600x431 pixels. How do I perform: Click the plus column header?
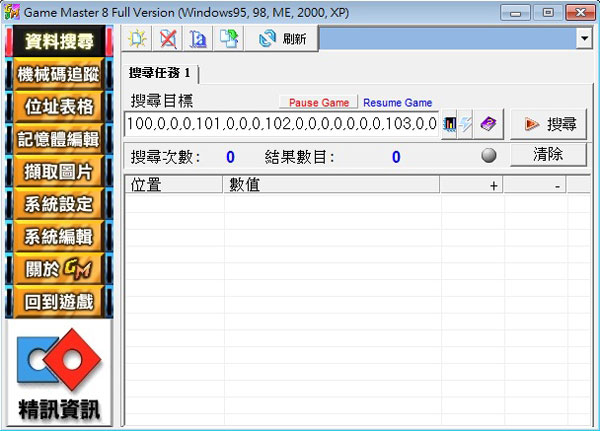471,185
